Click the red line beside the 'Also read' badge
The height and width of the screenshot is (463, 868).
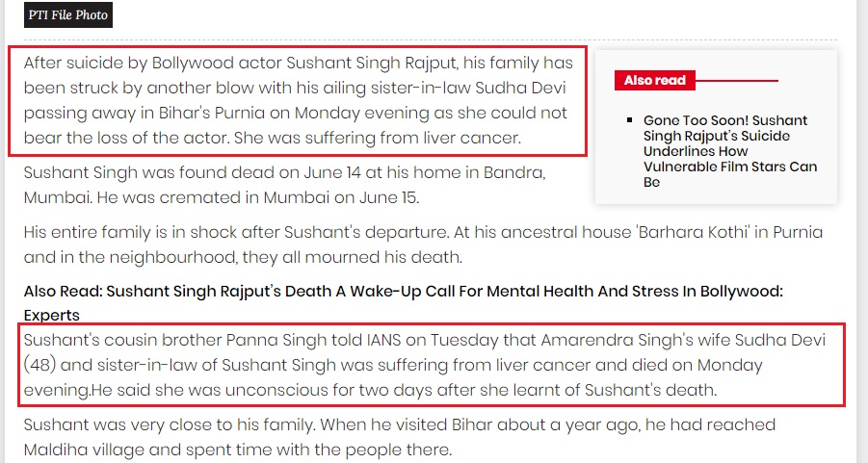click(737, 81)
